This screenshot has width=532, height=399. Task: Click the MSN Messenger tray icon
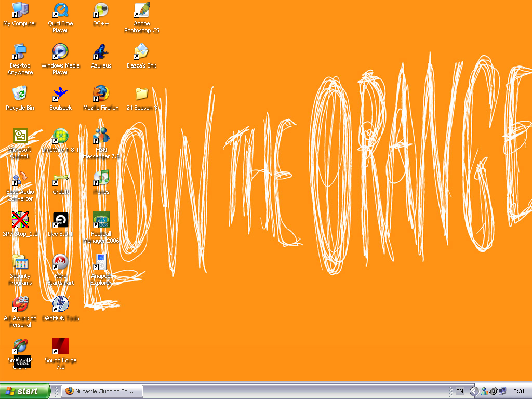click(484, 391)
